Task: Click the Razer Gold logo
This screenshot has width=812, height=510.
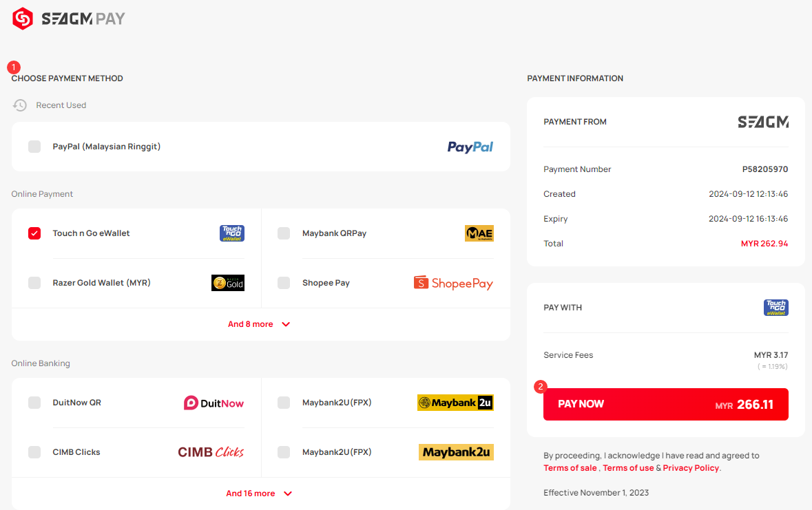Action: (x=228, y=283)
